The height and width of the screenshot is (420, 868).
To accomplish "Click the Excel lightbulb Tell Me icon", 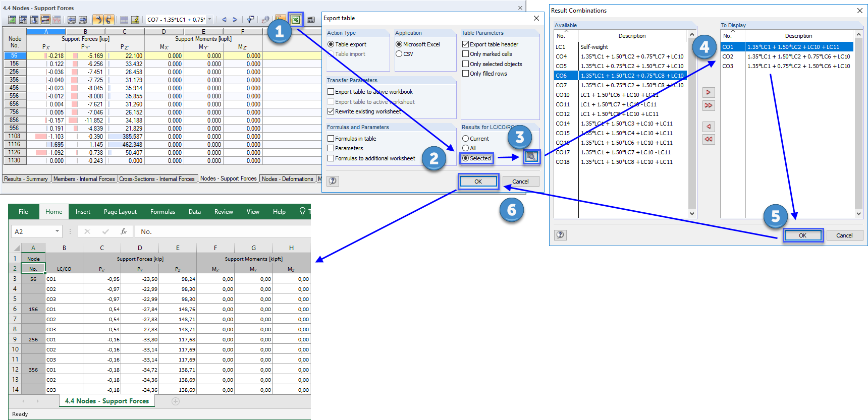I will click(x=302, y=211).
